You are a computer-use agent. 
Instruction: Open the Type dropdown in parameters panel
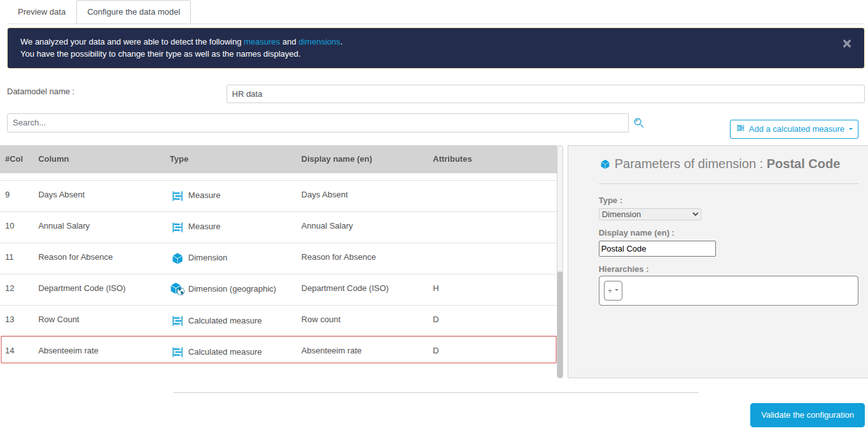(x=650, y=215)
